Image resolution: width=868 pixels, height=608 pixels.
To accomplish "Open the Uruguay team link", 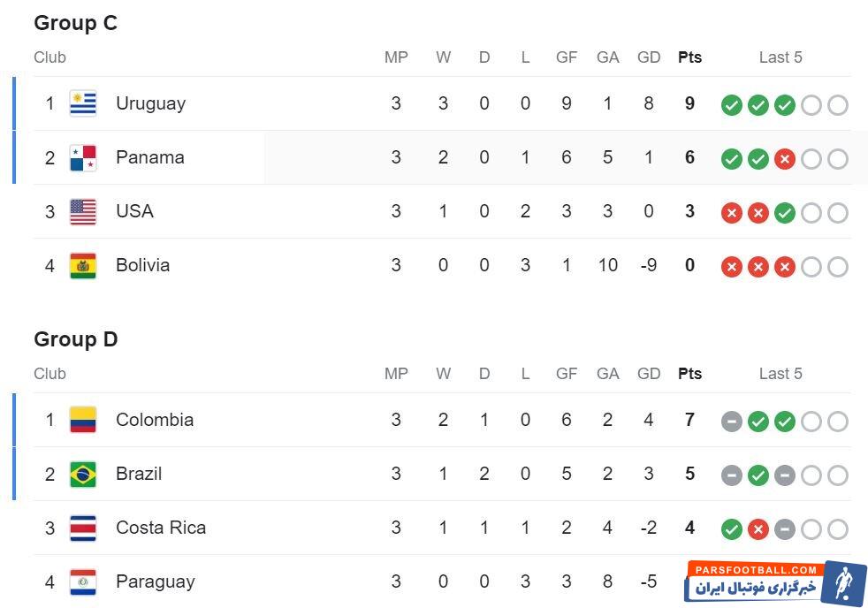I will point(150,104).
